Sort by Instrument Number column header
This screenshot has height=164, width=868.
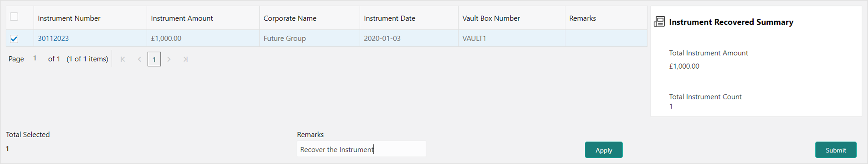(x=69, y=18)
